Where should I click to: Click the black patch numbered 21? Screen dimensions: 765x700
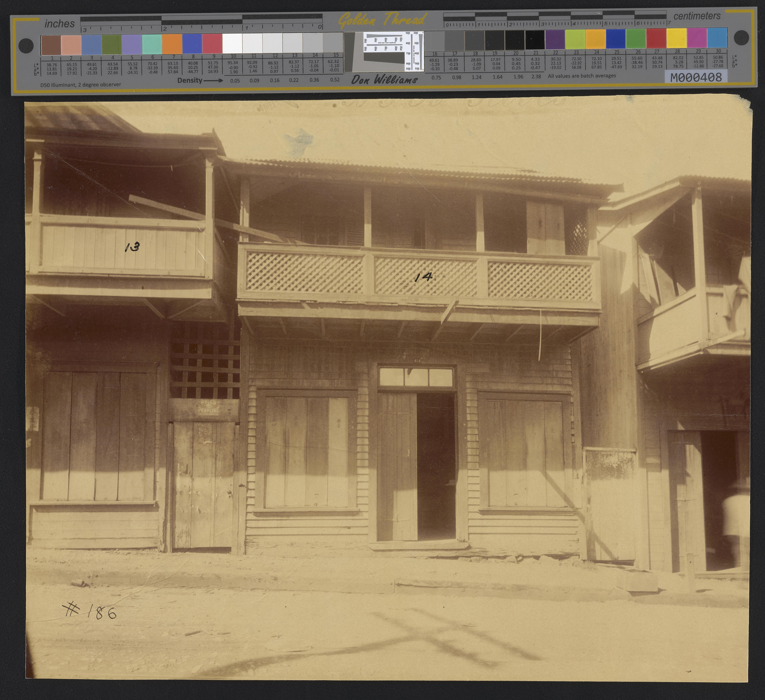(535, 40)
